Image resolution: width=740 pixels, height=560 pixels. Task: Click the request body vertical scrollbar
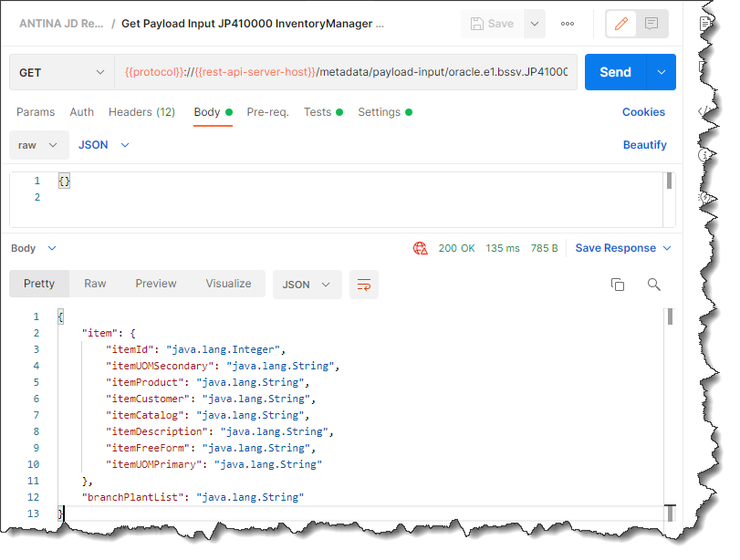[669, 181]
